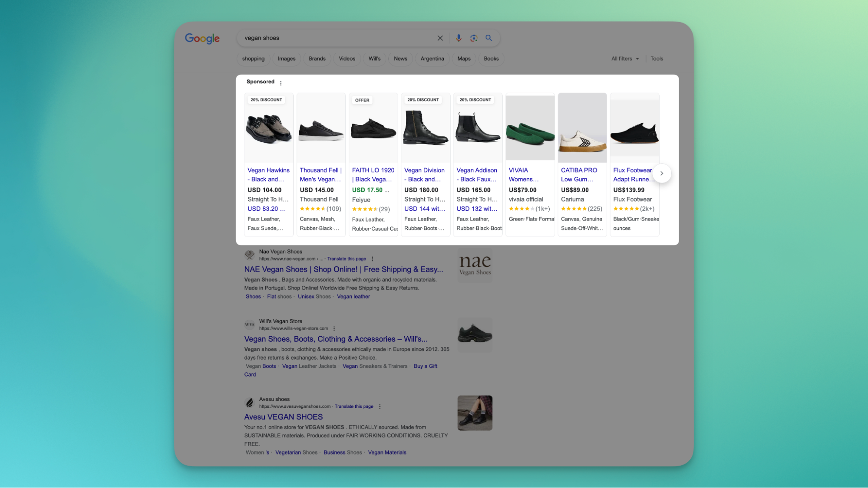868x488 pixels.
Task: Clear the search box with the X icon
Action: pos(440,38)
